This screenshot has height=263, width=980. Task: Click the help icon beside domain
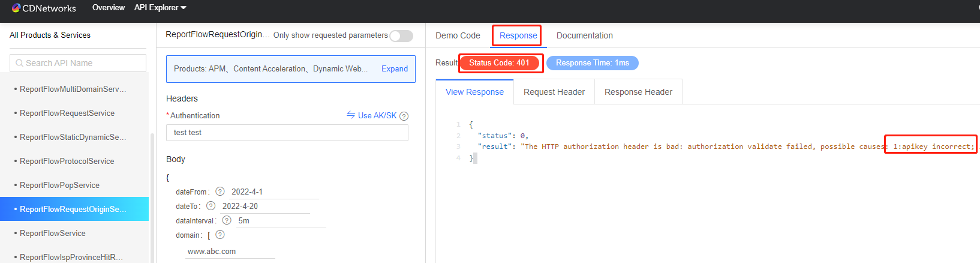tap(220, 235)
